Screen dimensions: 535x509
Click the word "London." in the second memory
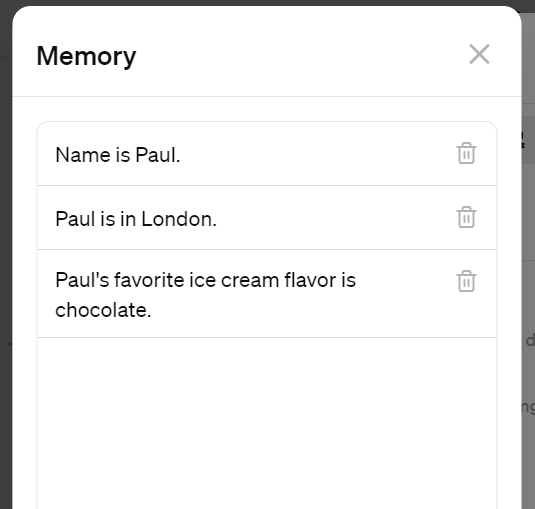tap(179, 219)
